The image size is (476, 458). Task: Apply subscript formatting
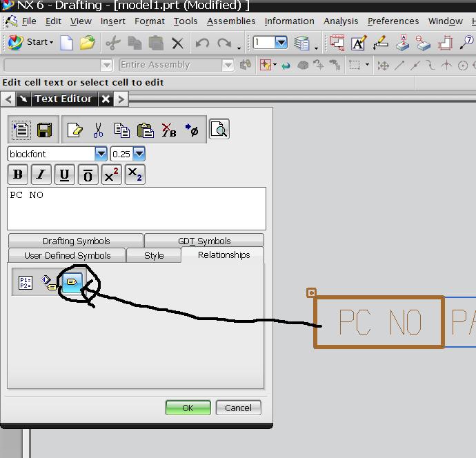(135, 175)
